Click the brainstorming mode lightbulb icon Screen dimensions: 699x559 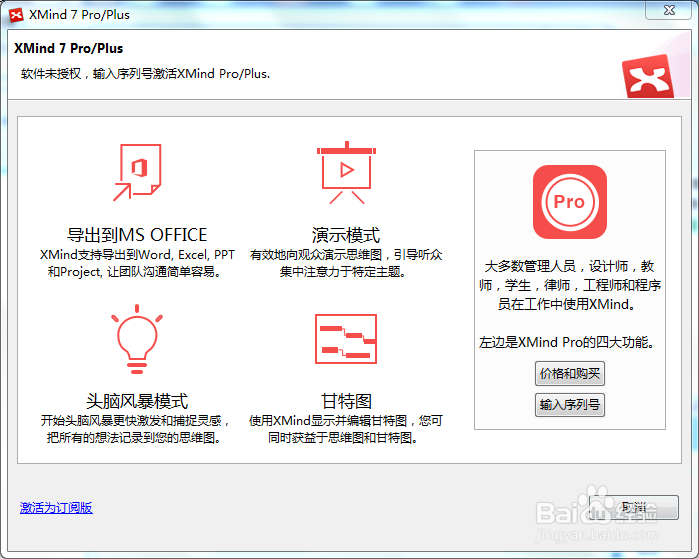pyautogui.click(x=137, y=342)
